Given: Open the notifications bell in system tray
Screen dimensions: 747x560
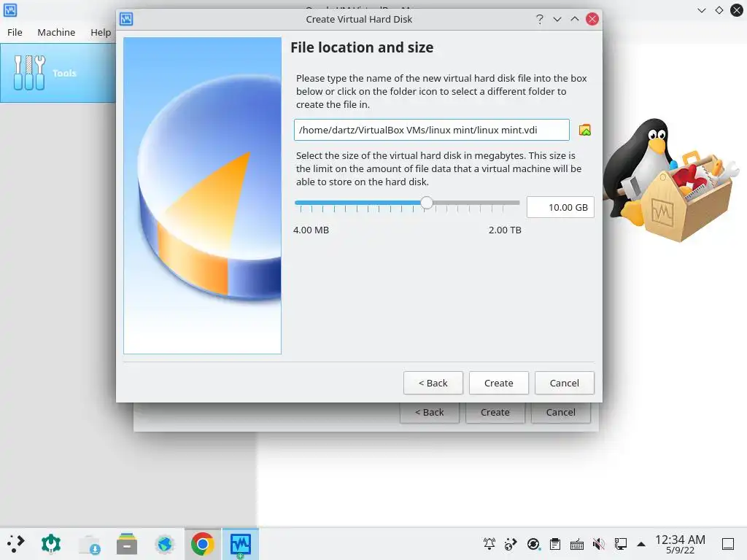Looking at the screenshot, I should coord(489,544).
